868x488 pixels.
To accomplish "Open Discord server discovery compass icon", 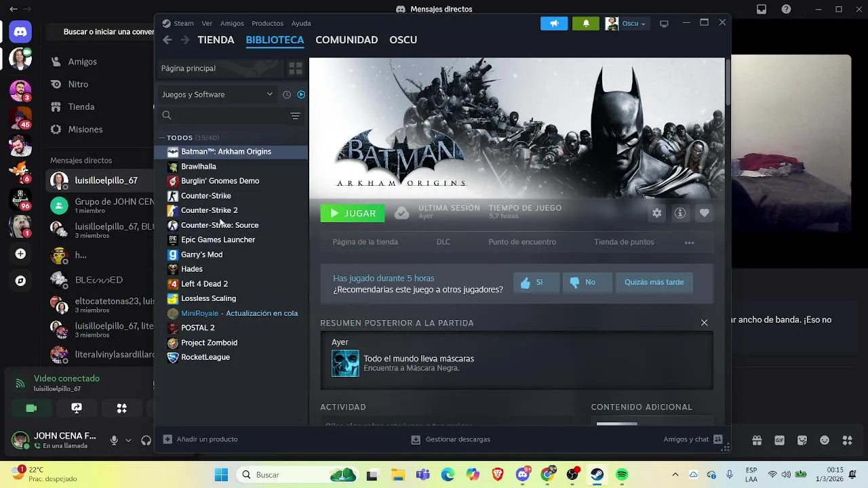I will 20,281.
